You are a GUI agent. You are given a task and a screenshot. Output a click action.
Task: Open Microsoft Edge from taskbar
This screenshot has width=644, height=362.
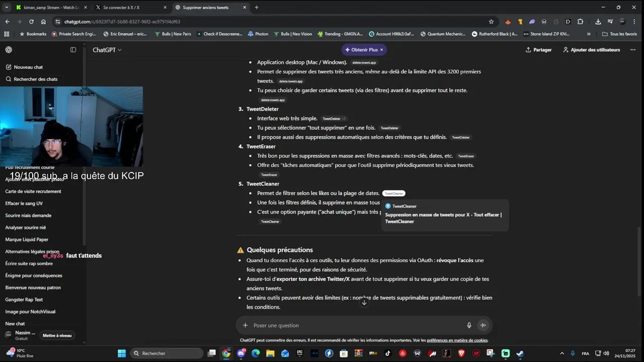[256, 353]
